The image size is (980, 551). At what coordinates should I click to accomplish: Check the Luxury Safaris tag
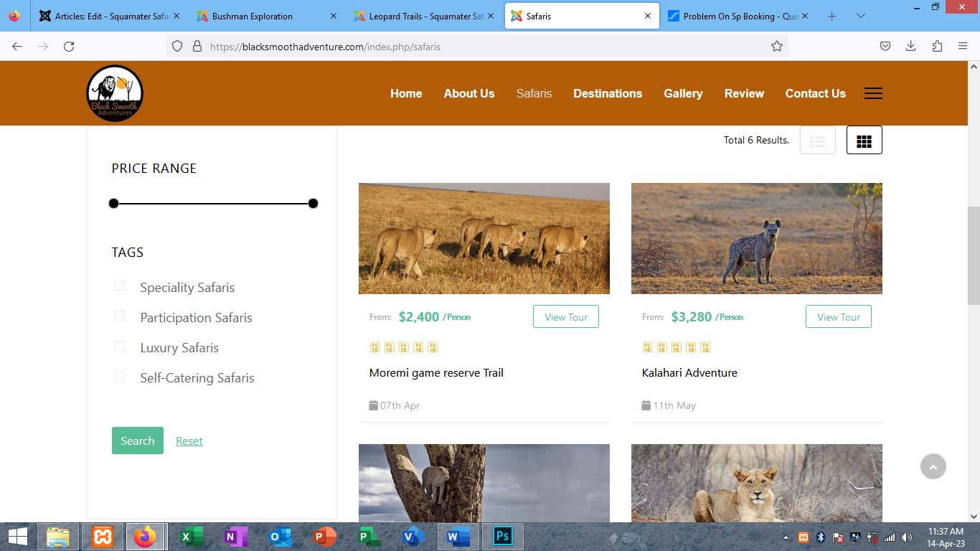120,347
